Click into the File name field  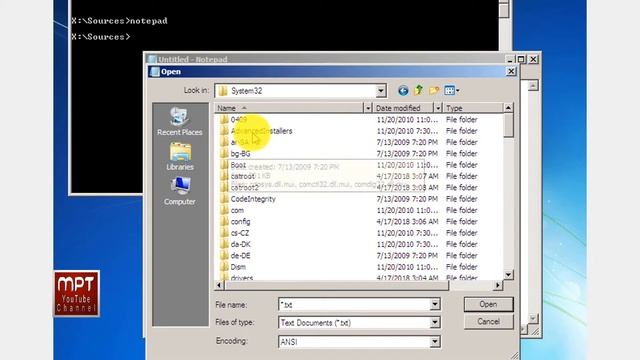[354, 304]
